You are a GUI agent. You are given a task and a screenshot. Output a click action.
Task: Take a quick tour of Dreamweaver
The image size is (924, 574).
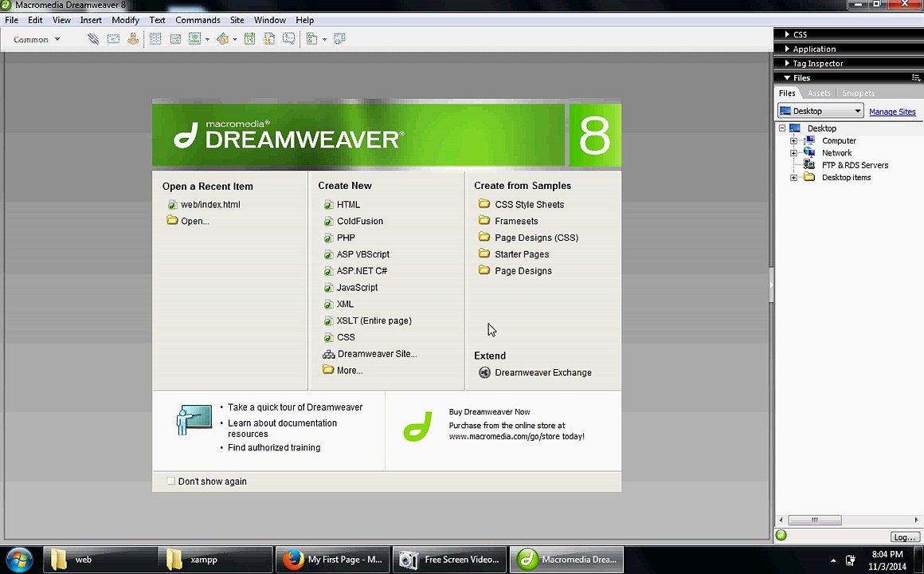[x=296, y=407]
